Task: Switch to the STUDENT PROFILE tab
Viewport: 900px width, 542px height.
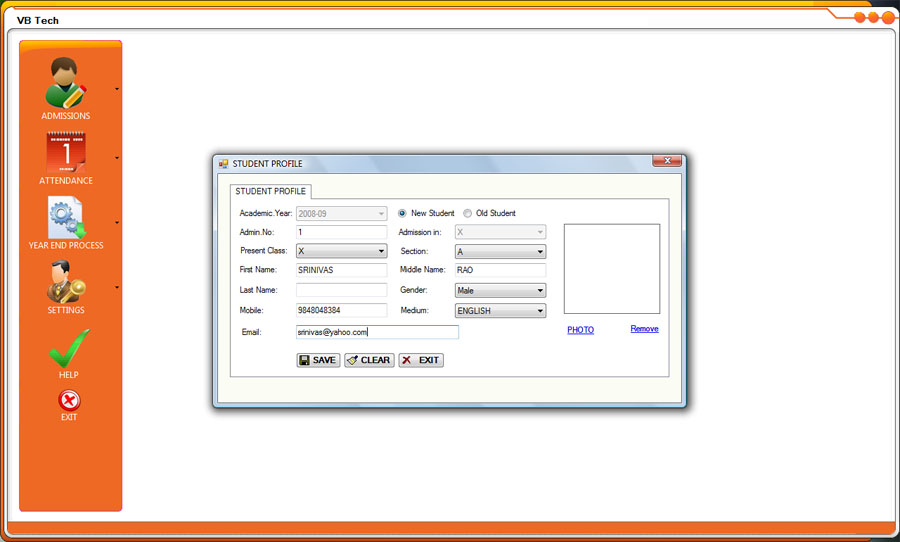Action: click(x=270, y=191)
